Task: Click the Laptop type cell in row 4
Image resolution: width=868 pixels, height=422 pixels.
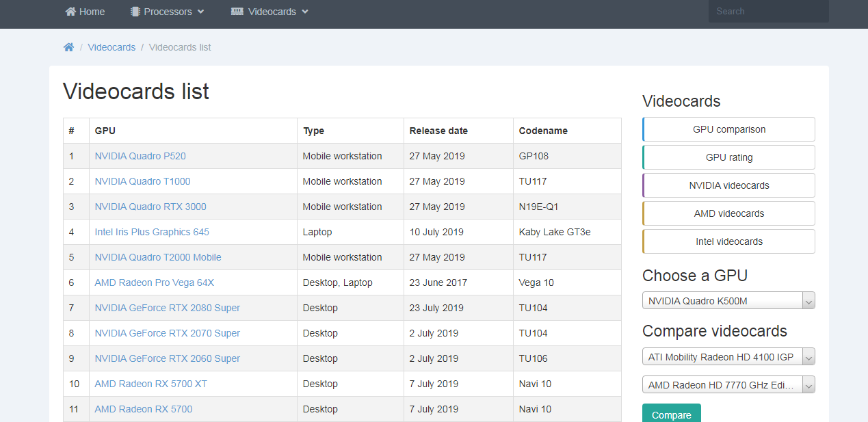Action: pos(350,232)
